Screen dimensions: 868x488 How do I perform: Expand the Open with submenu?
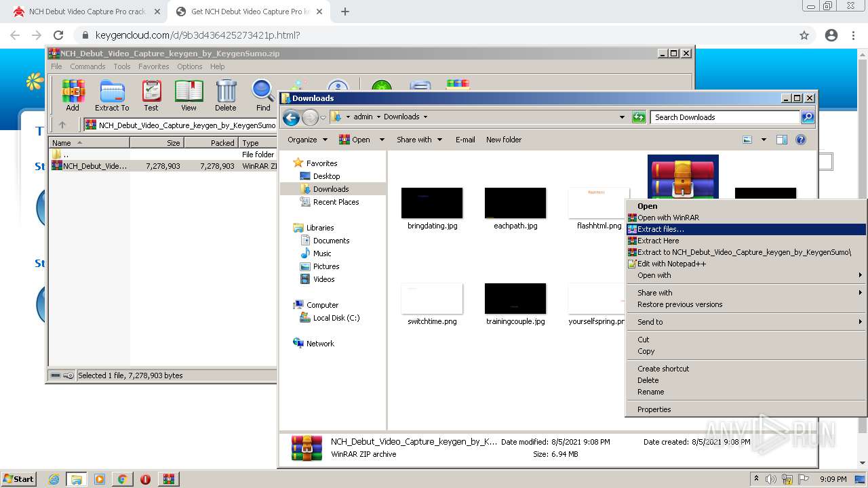tap(746, 275)
